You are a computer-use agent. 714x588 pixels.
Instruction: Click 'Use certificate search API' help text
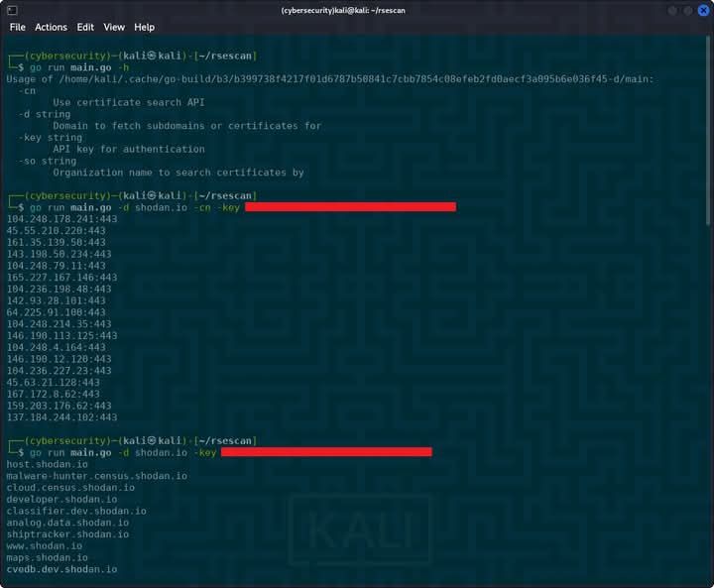128,102
